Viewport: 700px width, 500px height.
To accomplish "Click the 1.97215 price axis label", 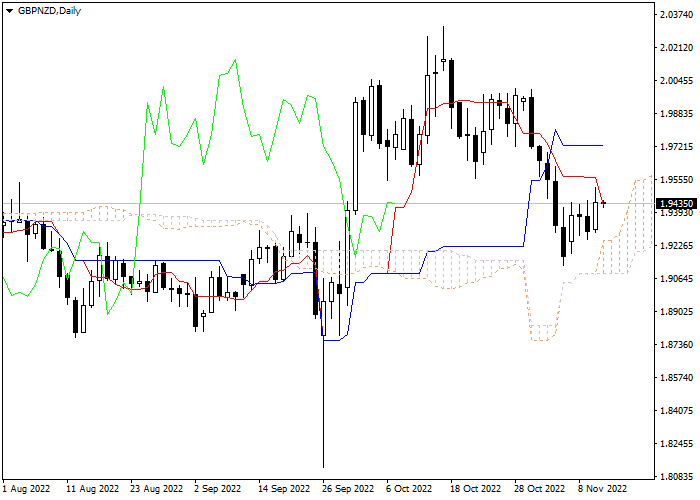I will click(676, 147).
